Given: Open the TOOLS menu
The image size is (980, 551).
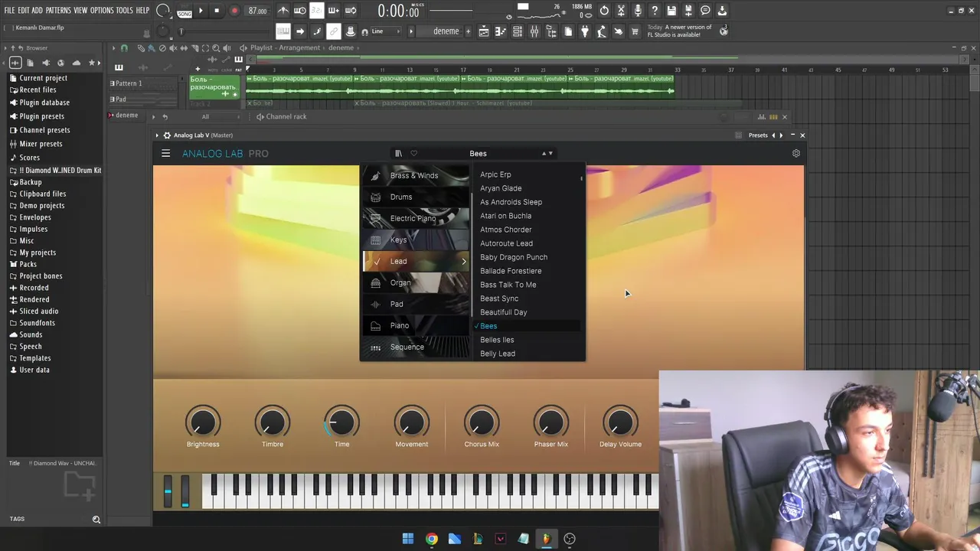Looking at the screenshot, I should 125,11.
